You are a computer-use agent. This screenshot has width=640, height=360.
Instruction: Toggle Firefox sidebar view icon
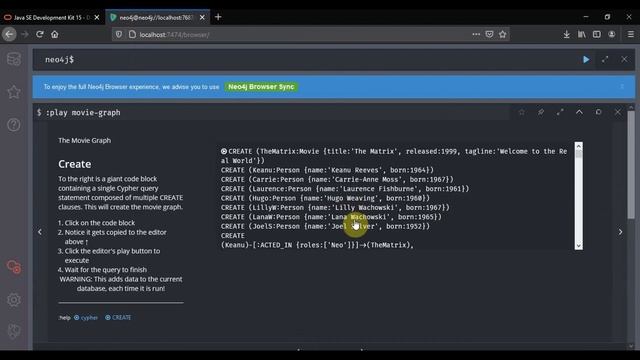pos(597,35)
